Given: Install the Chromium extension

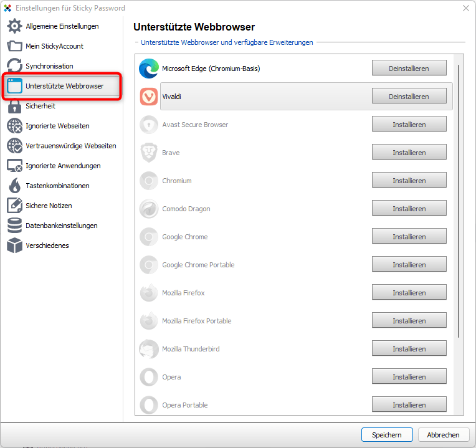Looking at the screenshot, I should point(409,180).
